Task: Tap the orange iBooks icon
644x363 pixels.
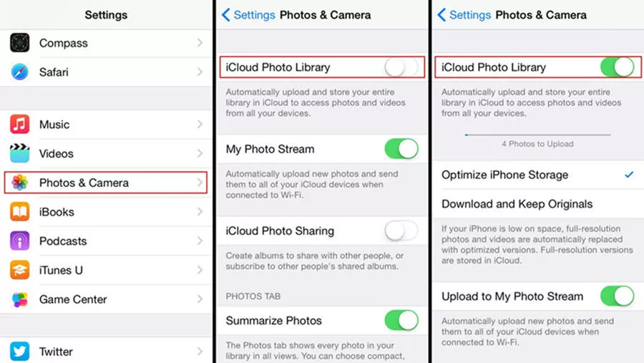Action: (20, 212)
